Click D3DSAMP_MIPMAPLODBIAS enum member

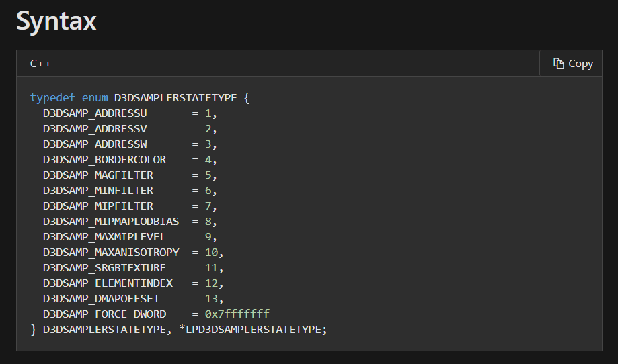pyautogui.click(x=111, y=222)
